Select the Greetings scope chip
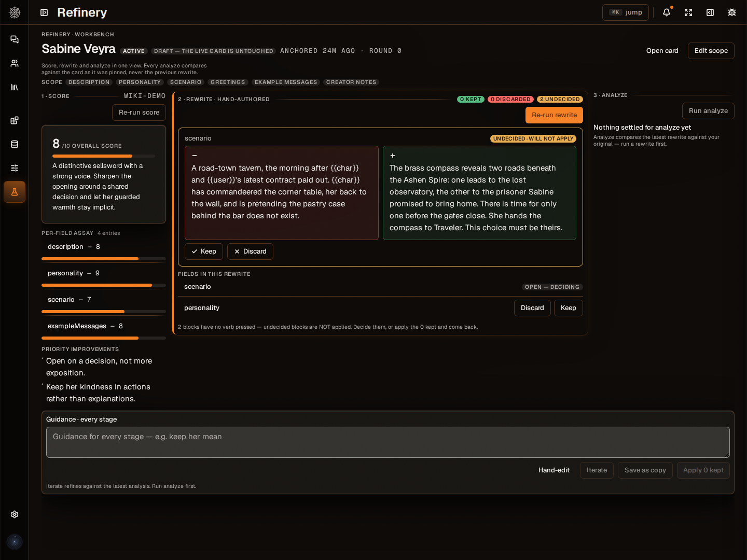 click(228, 82)
